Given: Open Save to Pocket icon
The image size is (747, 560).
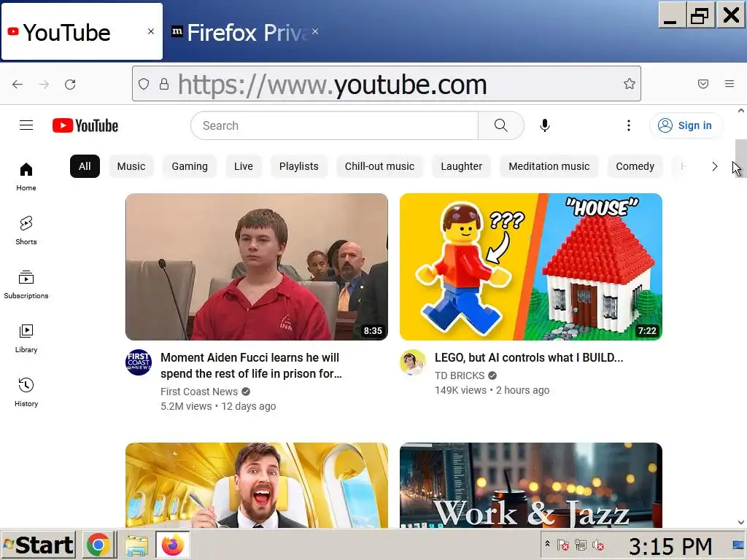Looking at the screenshot, I should (703, 84).
